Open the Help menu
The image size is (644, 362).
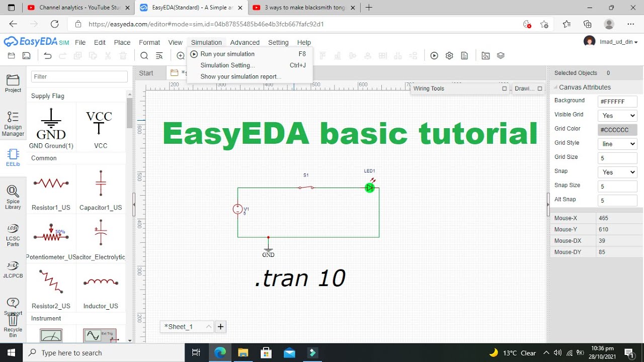(304, 42)
